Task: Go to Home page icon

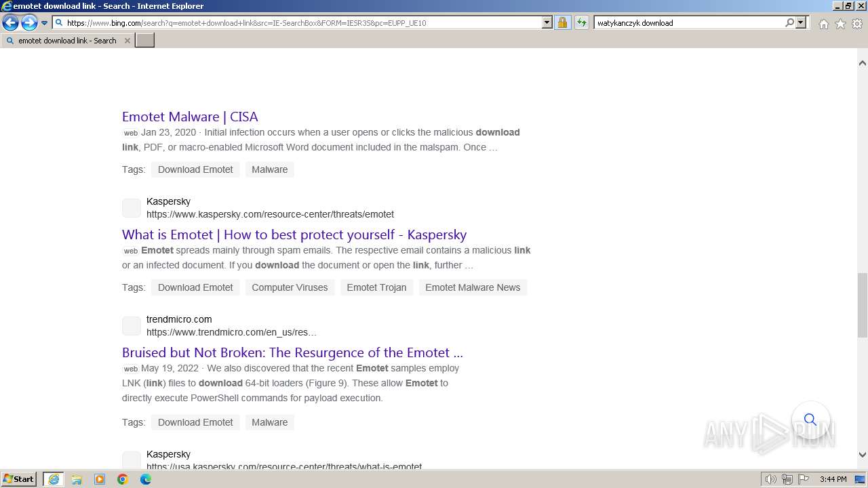Action: click(823, 24)
